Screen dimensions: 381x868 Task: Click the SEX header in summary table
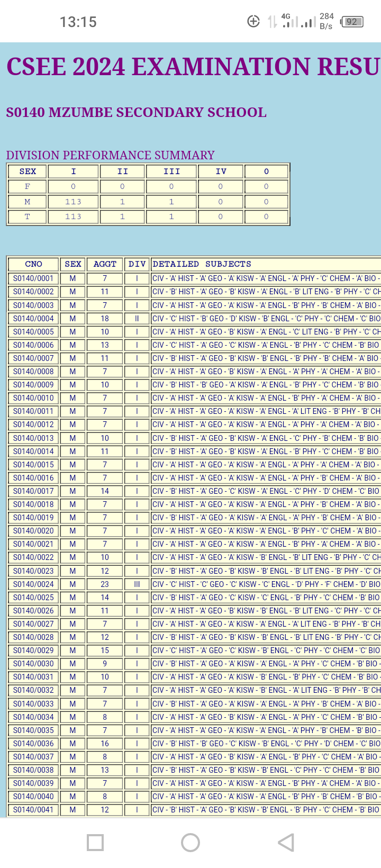click(28, 171)
